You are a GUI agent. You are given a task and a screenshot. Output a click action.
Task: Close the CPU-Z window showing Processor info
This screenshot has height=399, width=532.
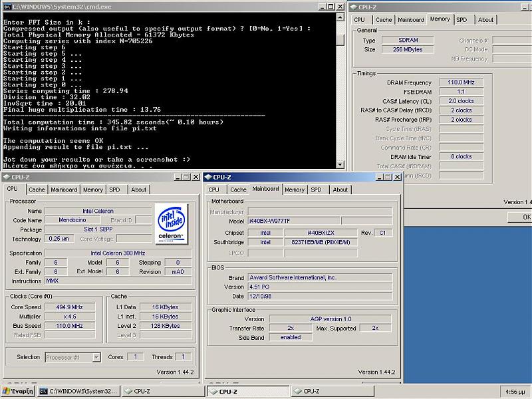pos(196,177)
